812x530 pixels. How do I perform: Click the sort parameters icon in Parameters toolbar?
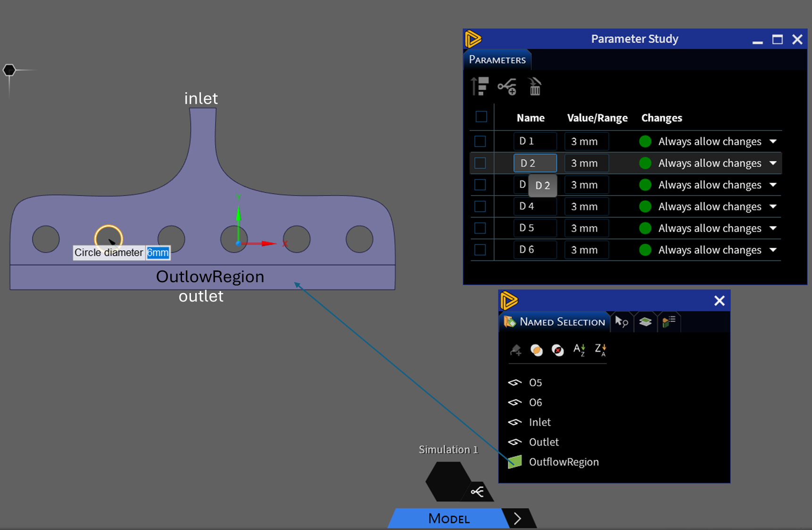[480, 87]
